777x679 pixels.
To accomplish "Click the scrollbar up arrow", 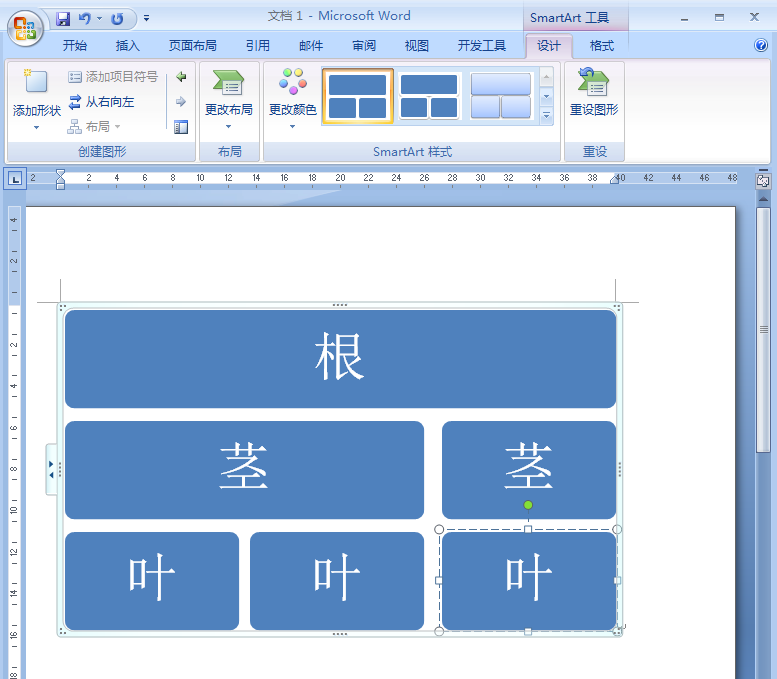I will [x=763, y=199].
